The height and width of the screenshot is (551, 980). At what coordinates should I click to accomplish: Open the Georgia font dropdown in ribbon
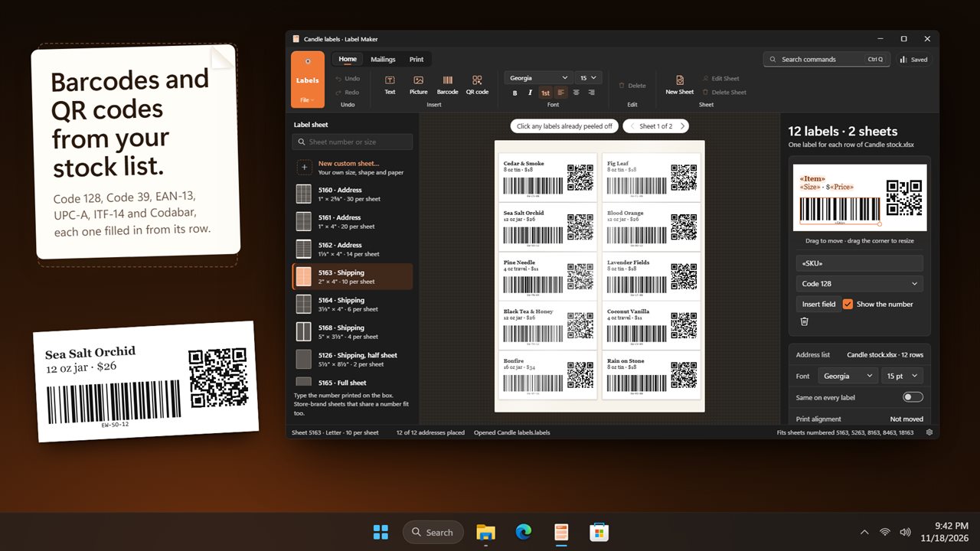(x=539, y=78)
